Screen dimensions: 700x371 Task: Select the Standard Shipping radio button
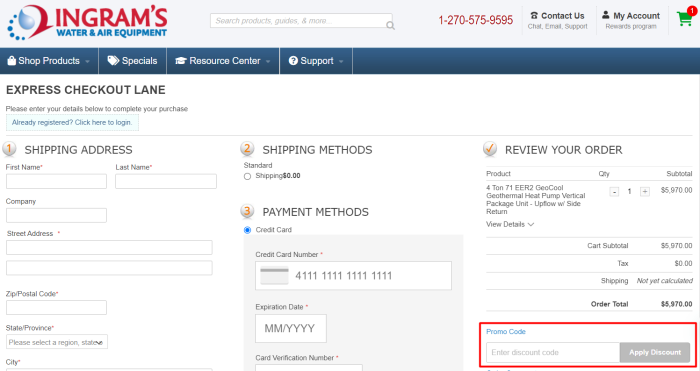coord(247,176)
